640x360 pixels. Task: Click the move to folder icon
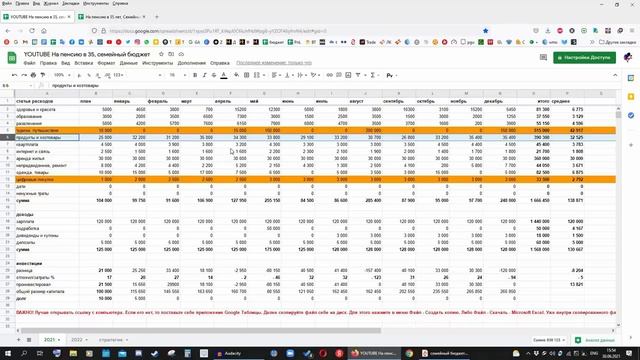pos(171,54)
